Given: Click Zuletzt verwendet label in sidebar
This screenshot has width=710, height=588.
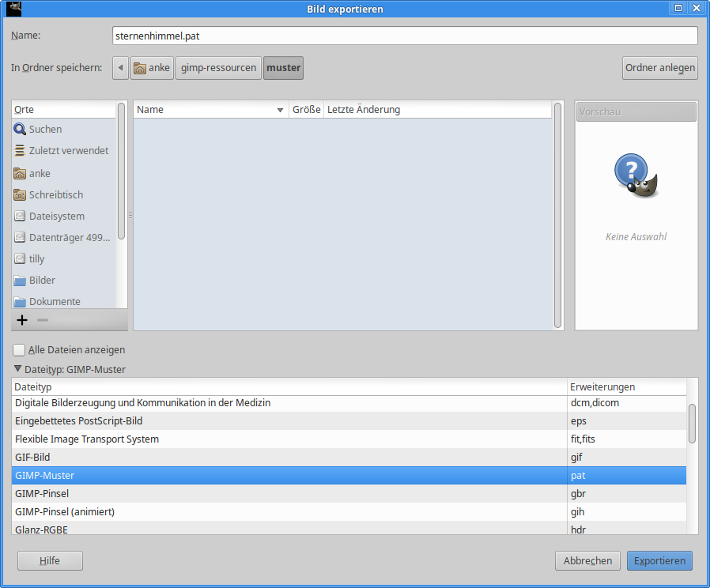Looking at the screenshot, I should point(69,150).
